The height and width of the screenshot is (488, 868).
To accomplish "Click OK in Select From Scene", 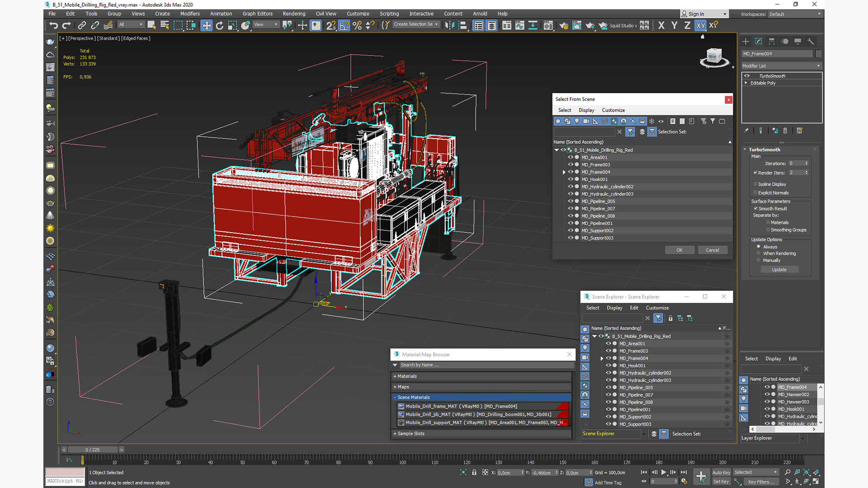I will point(679,250).
